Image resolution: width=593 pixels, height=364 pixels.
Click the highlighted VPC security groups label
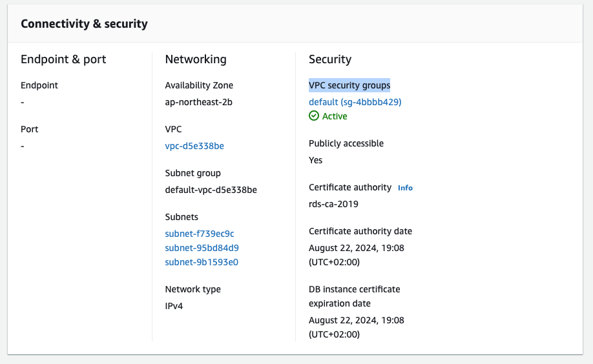click(349, 85)
